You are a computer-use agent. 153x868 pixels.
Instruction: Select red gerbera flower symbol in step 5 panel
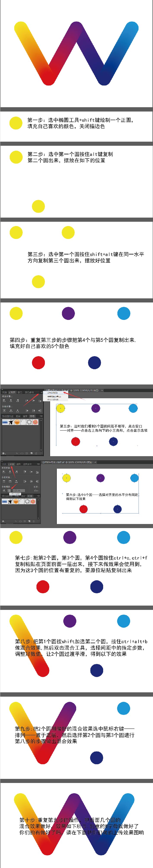[35, 422]
